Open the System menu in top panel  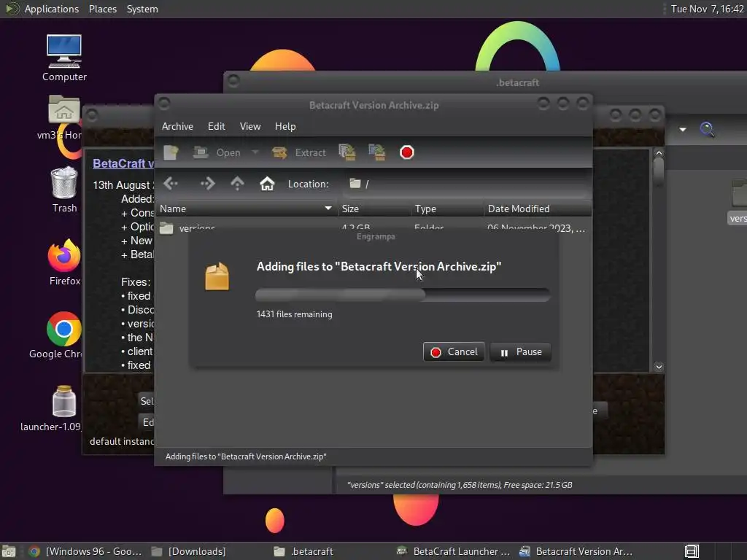click(142, 9)
